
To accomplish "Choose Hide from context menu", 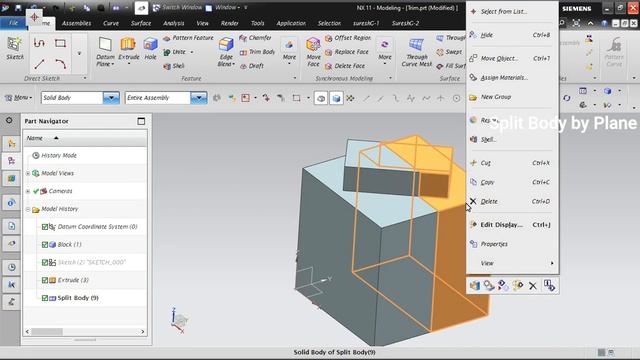I will (512, 35).
